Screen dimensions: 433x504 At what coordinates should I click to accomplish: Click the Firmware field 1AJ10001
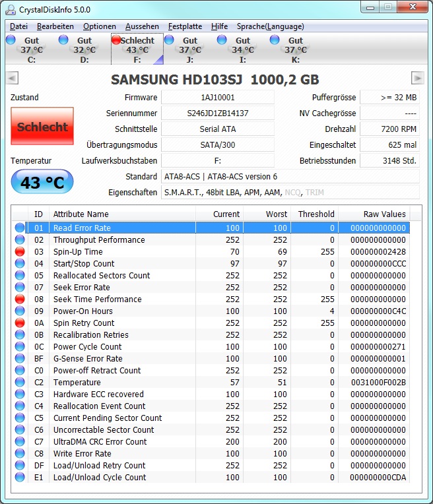[x=218, y=98]
